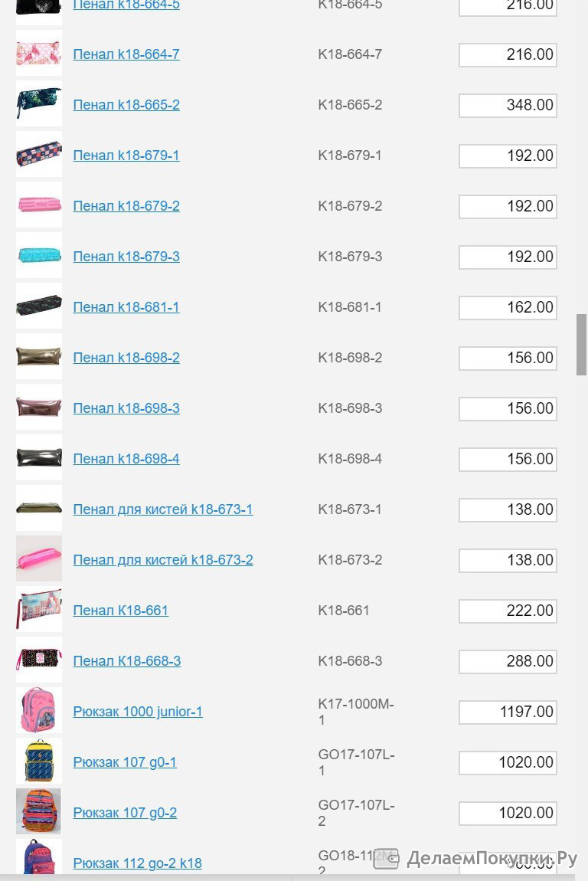Click the neon pink brush case k18-673-2 thumbnail
The image size is (588, 881).
click(39, 559)
